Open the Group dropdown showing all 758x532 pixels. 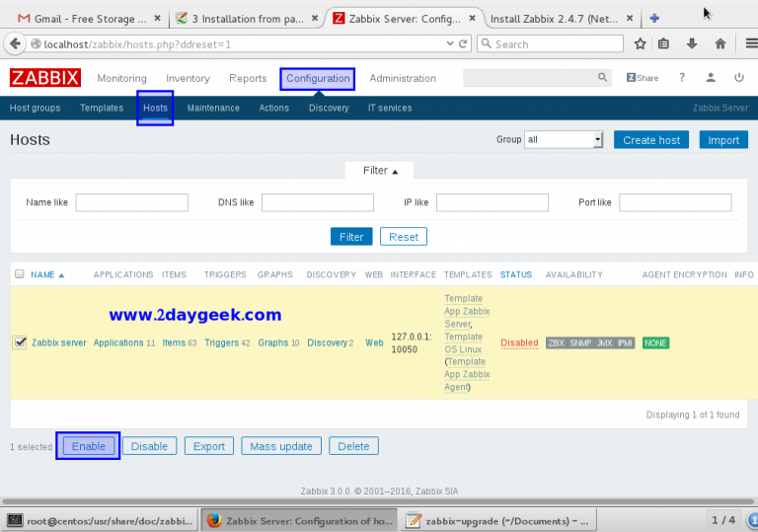coord(564,140)
